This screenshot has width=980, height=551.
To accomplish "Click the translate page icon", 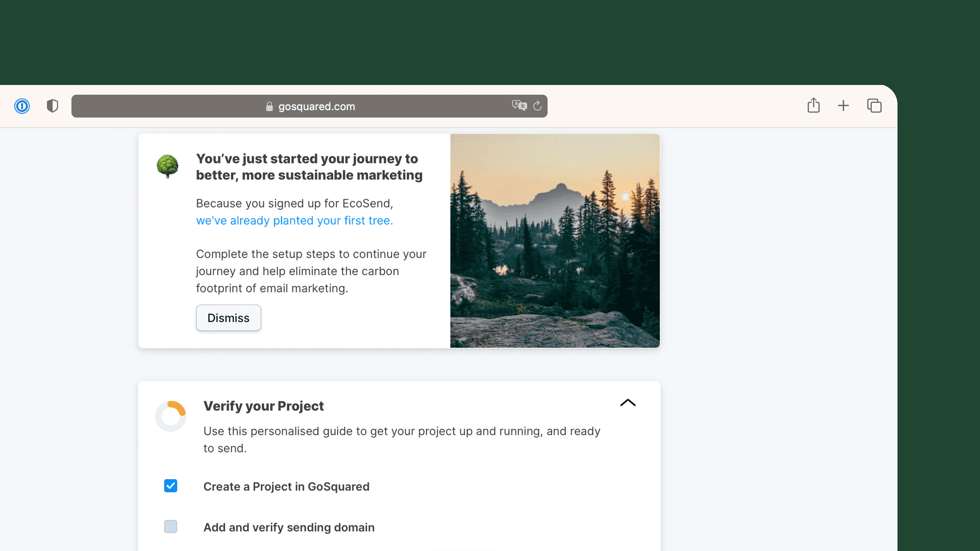I will pyautogui.click(x=519, y=106).
